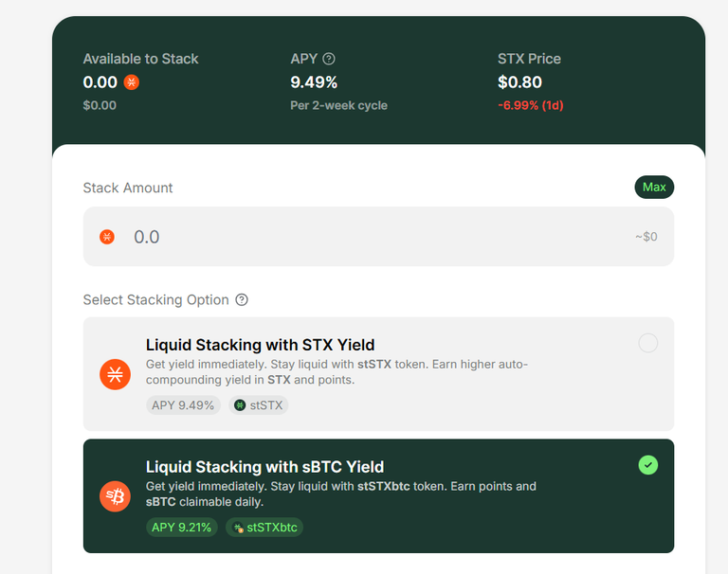Click the small stSTXbtc token icon
728x574 pixels.
point(238,528)
